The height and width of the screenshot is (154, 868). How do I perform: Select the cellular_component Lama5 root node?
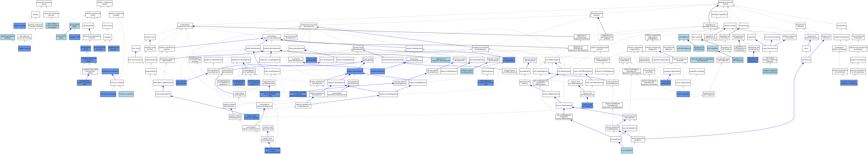click(x=104, y=3)
